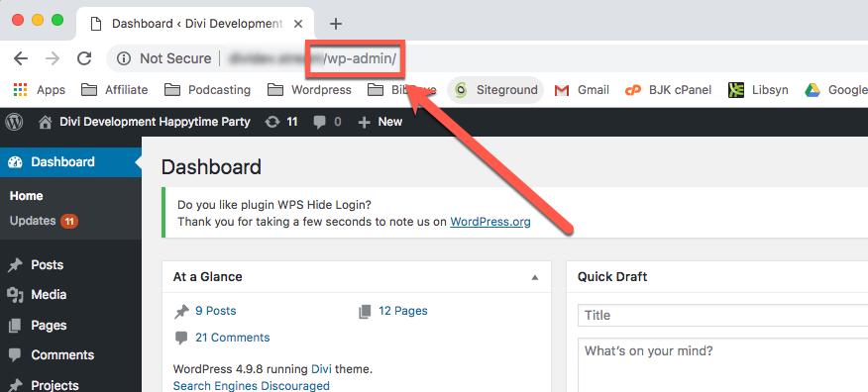The width and height of the screenshot is (868, 392).
Task: Open a new browser tab with plus
Action: pos(336,24)
